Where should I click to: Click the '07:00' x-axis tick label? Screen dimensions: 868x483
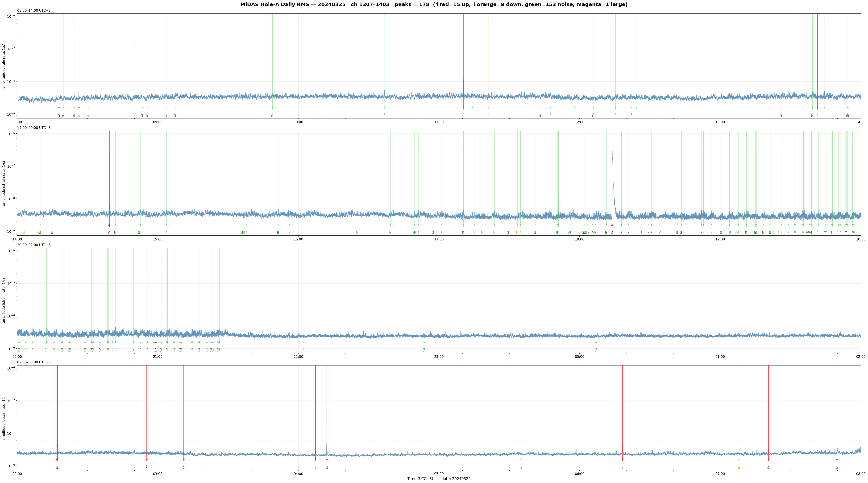720,474
